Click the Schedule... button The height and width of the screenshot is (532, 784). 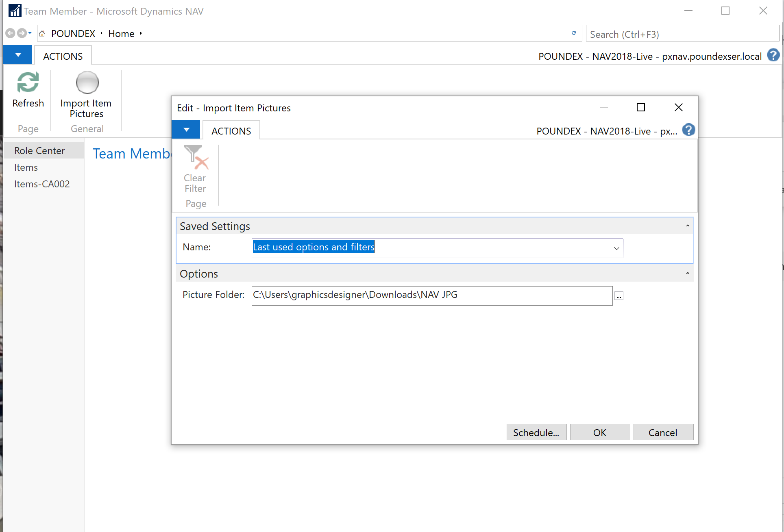[x=536, y=432]
